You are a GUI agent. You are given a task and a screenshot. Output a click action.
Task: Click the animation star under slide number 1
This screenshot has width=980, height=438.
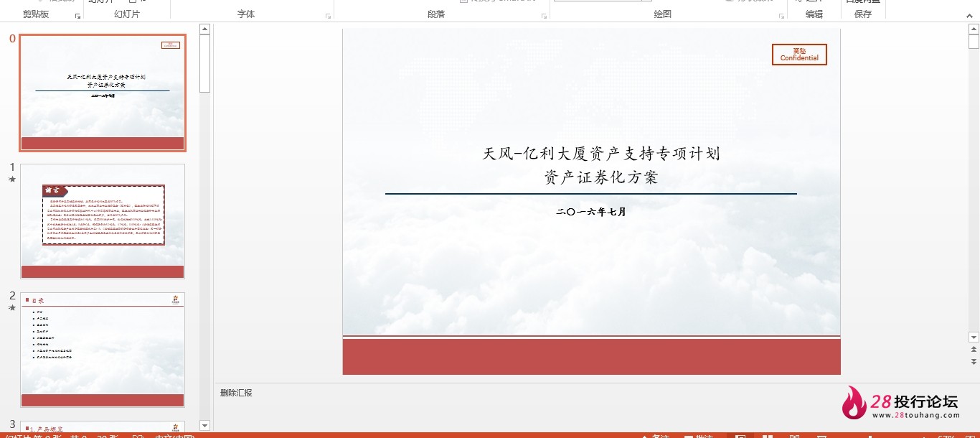(11, 180)
